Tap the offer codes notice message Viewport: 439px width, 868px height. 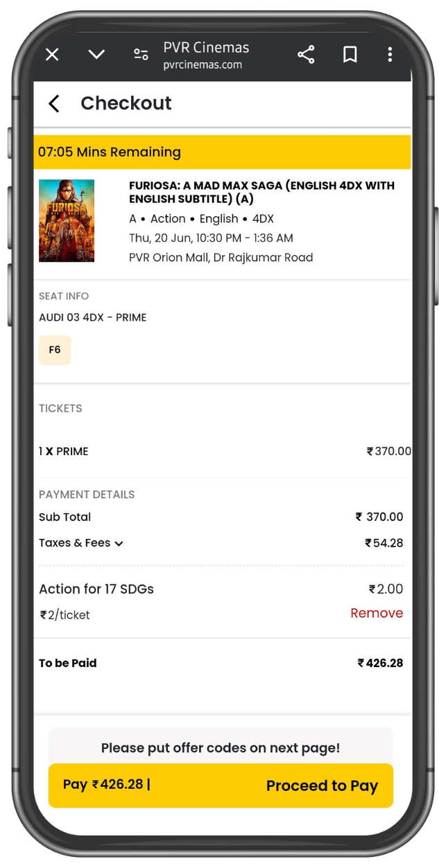221,748
